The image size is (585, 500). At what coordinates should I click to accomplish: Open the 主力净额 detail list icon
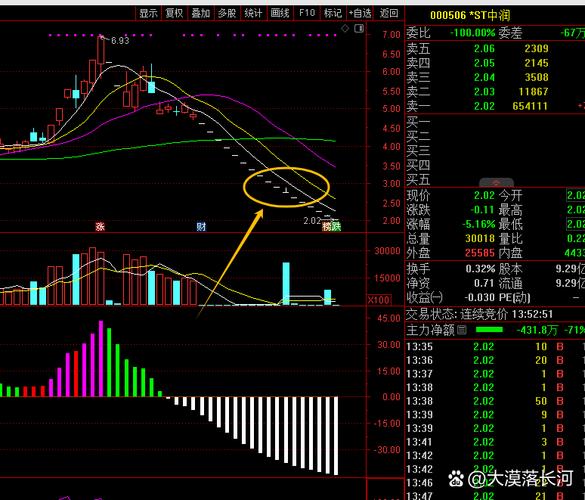tap(462, 329)
